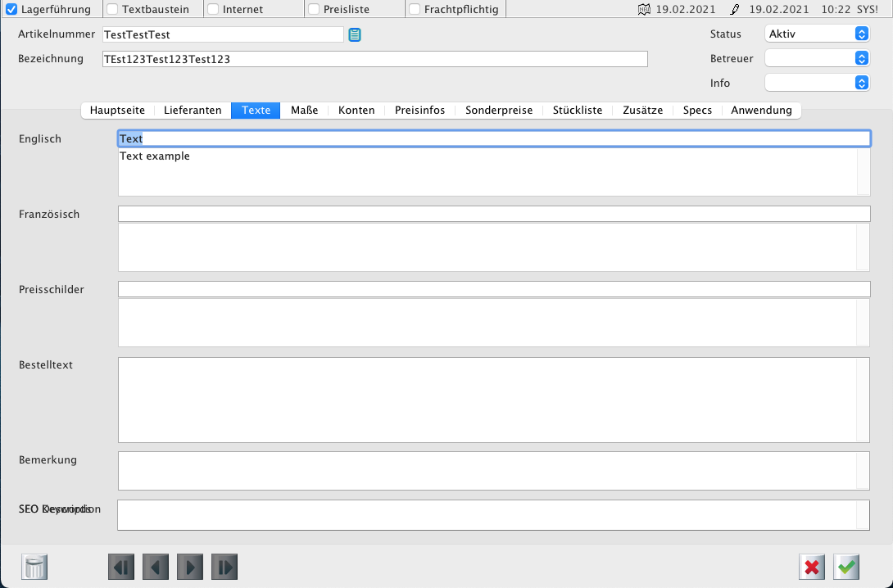Viewport: 893px width, 588px height.
Task: Switch to the Hauptseite tab
Action: 117,111
